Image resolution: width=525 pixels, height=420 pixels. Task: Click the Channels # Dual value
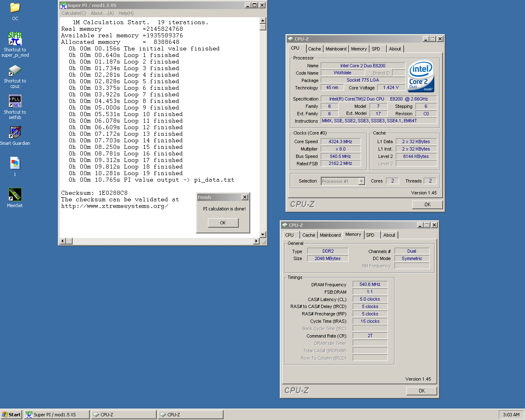[412, 251]
